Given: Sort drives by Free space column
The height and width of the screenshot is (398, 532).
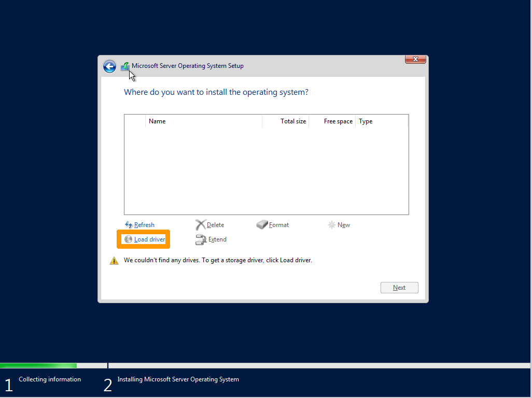Looking at the screenshot, I should pyautogui.click(x=338, y=121).
